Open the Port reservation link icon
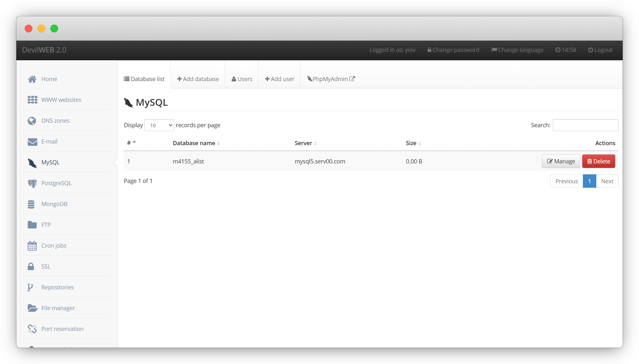The width and height of the screenshot is (639, 364). (x=32, y=329)
